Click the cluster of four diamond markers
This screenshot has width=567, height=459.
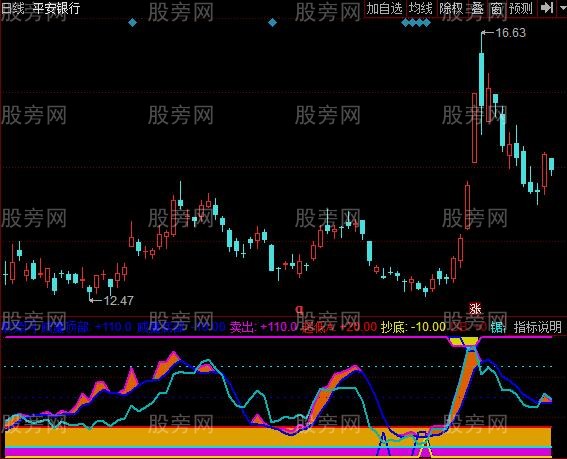(x=416, y=23)
